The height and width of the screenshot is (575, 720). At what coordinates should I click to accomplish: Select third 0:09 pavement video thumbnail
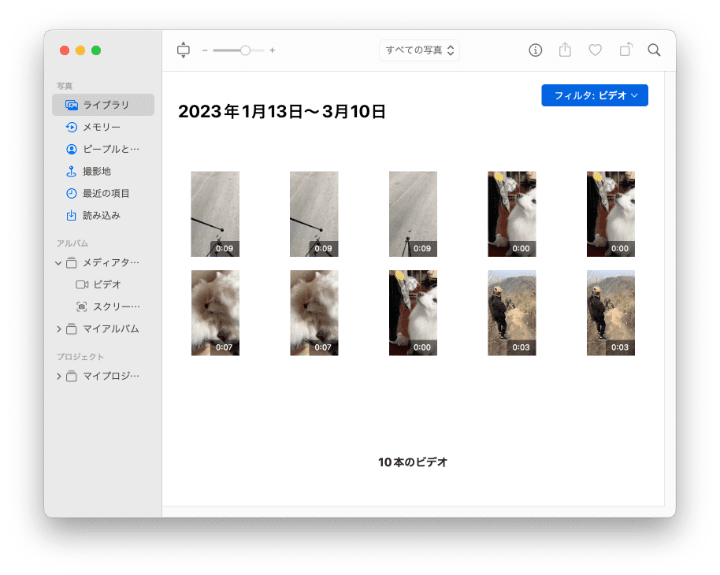413,214
